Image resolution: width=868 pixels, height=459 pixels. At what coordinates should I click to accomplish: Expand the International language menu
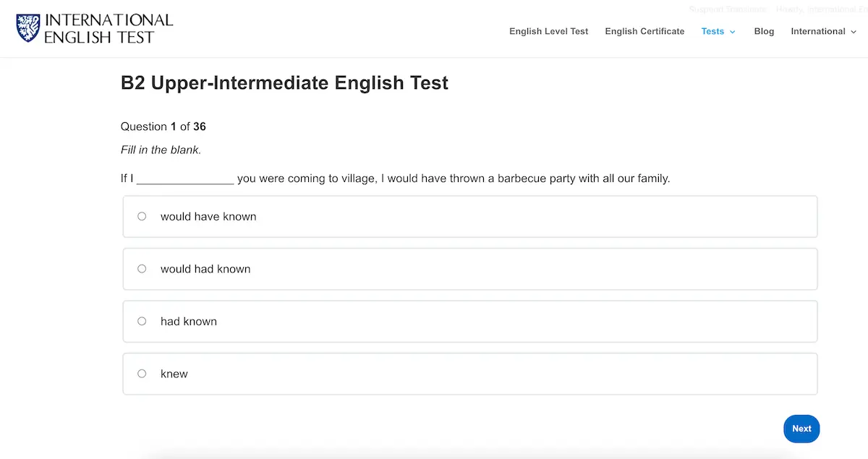[823, 31]
